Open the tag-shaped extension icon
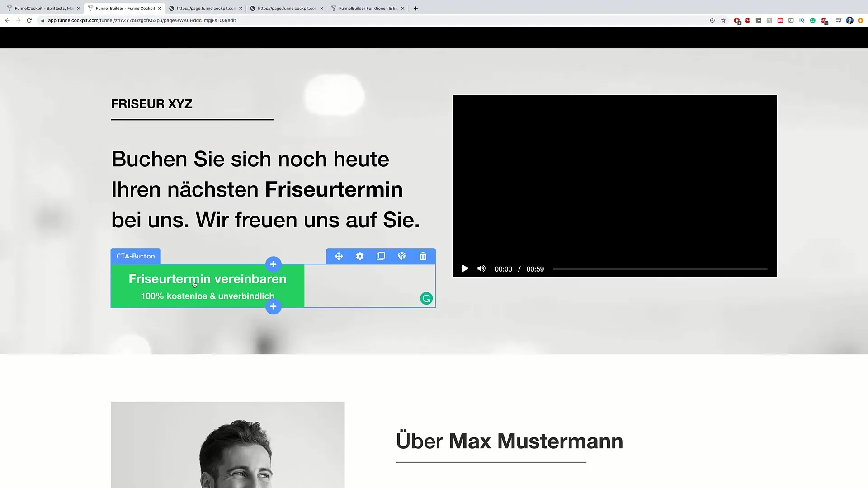868x488 pixels. 791,20
